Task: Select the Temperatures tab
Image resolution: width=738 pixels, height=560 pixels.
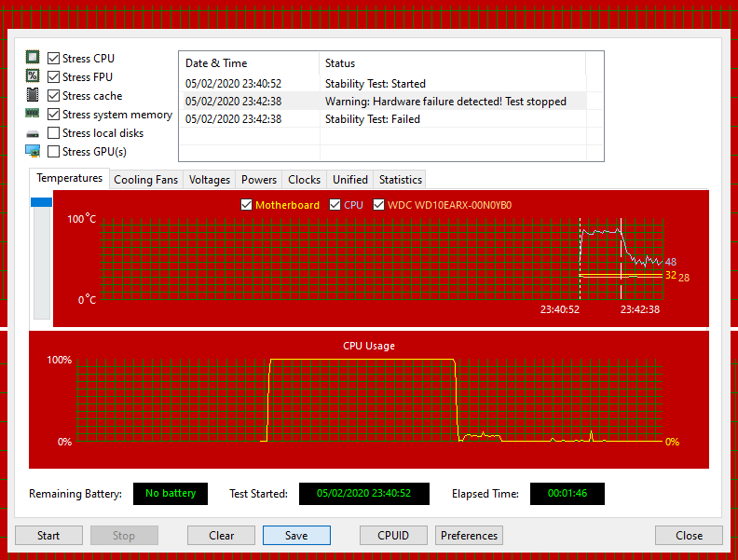Action: (69, 178)
